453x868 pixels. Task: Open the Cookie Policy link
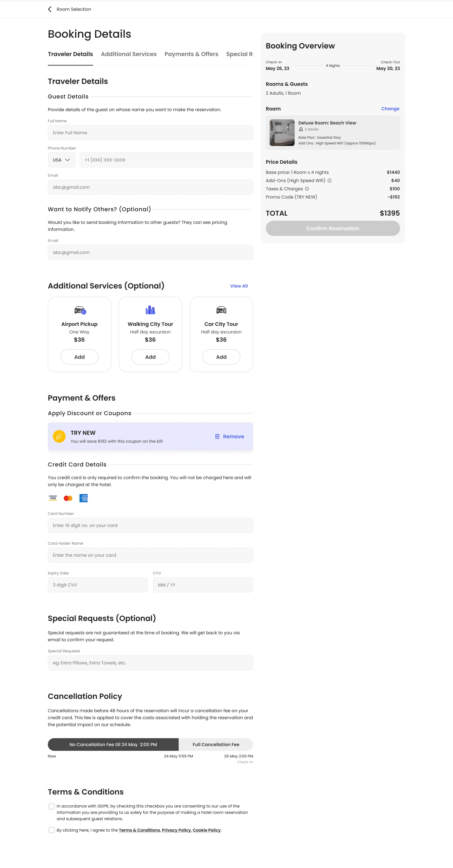tap(207, 830)
